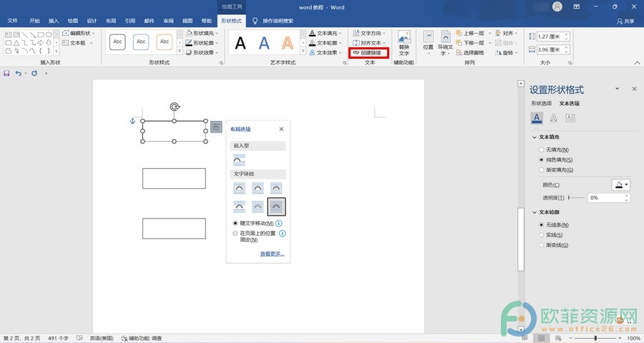Screen dimensions: 644x343
Task: Click the Redo icon
Action: click(34, 73)
